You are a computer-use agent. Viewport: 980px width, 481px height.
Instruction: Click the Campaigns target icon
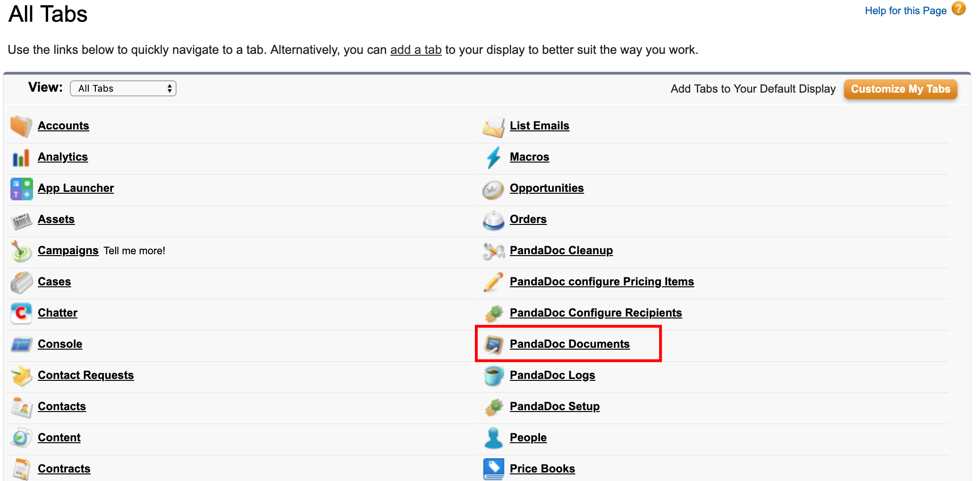(x=21, y=251)
